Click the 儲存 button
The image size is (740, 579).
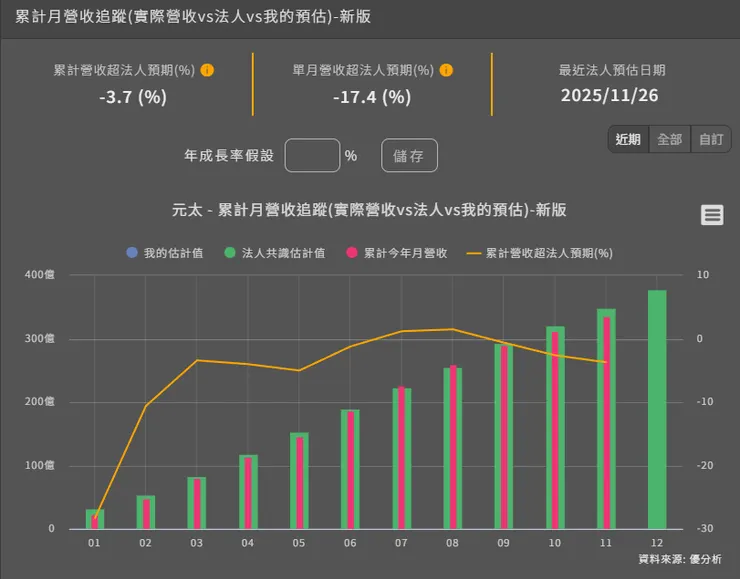pos(409,155)
